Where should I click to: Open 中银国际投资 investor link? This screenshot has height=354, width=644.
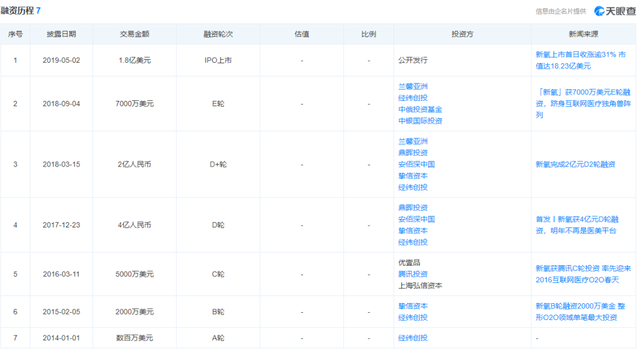[x=420, y=121]
